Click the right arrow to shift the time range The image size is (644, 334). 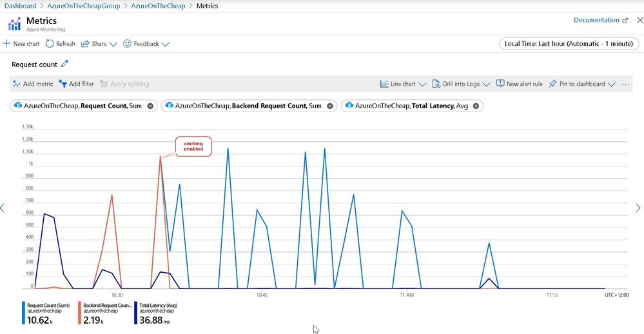[638, 208]
